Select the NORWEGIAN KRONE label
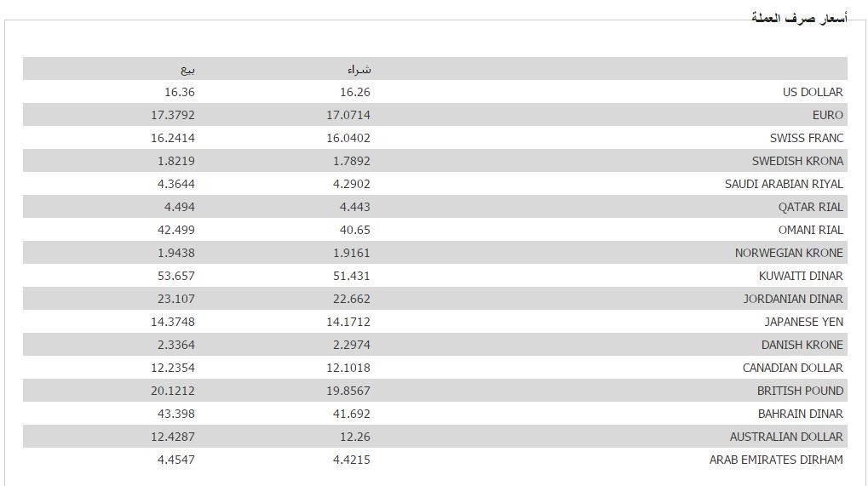Image resolution: width=868 pixels, height=486 pixels. coord(789,253)
